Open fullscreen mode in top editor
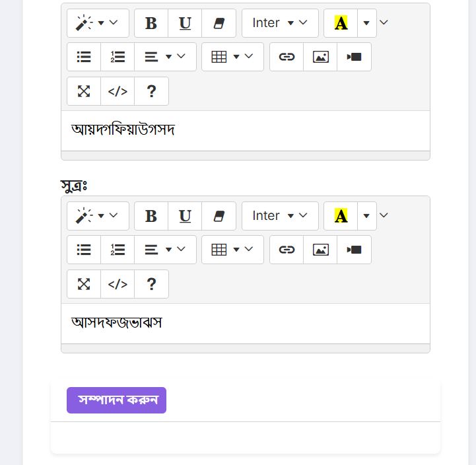476x465 pixels. 84,91
